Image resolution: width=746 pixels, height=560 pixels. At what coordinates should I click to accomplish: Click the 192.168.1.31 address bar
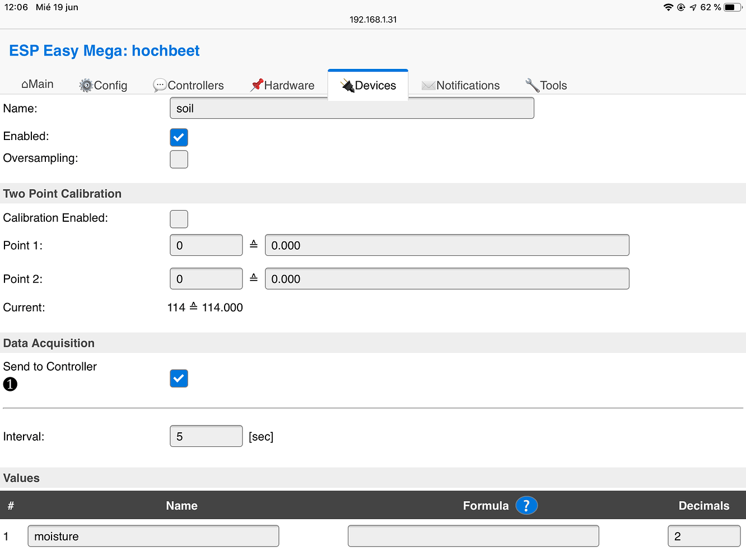tap(373, 20)
